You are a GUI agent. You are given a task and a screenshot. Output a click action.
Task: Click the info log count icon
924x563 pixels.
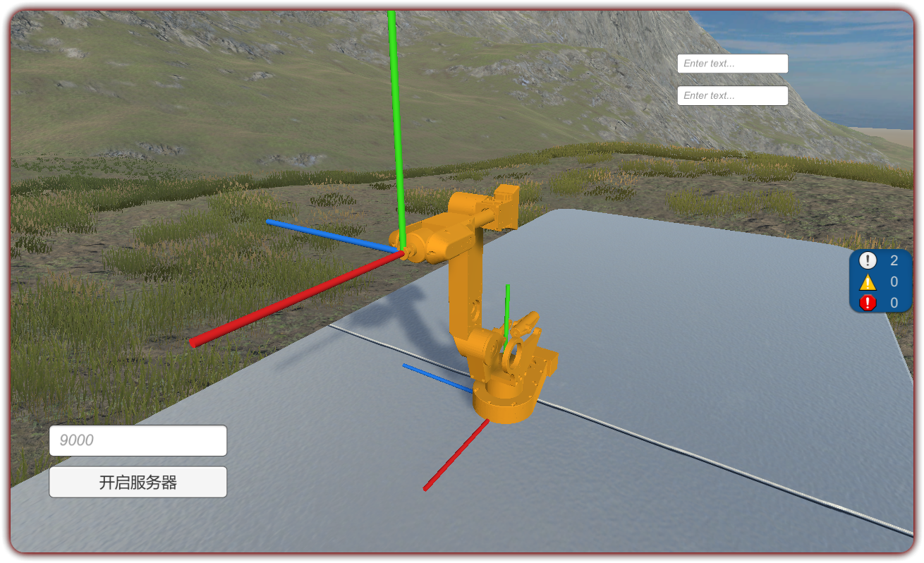(868, 260)
